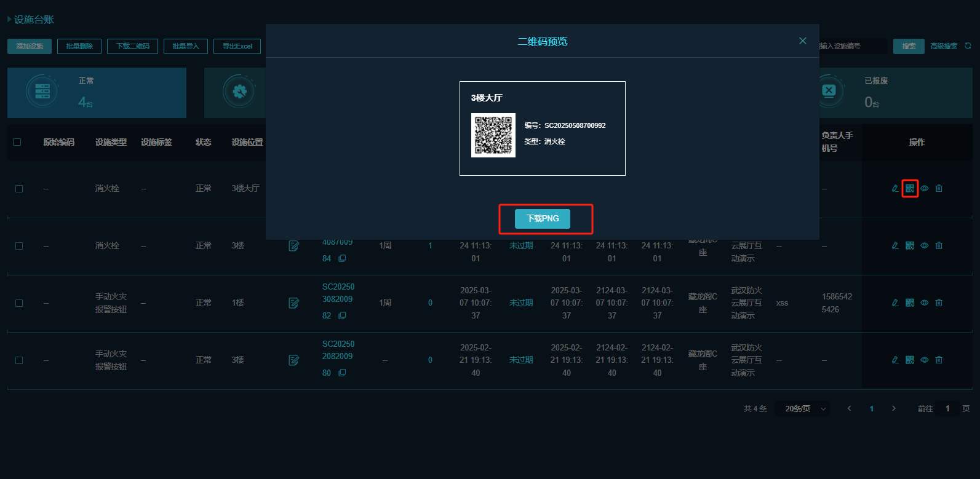The image size is (980, 479).
Task: Click QR code icon in row ending 84
Action: click(x=910, y=245)
